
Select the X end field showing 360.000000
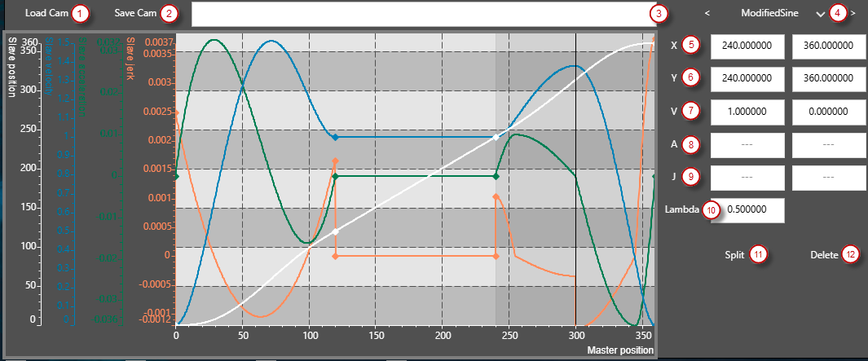pyautogui.click(x=828, y=46)
